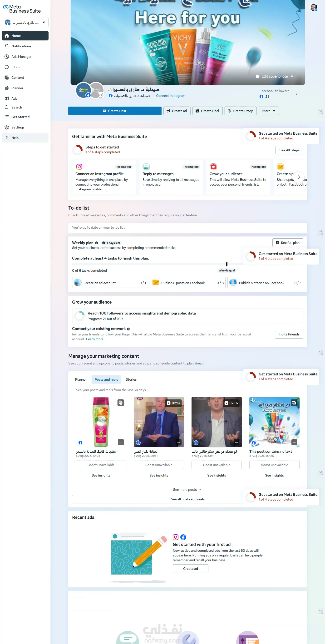This screenshot has width=325, height=644.
Task: Click the profile avatar at top right
Action: click(x=314, y=7)
